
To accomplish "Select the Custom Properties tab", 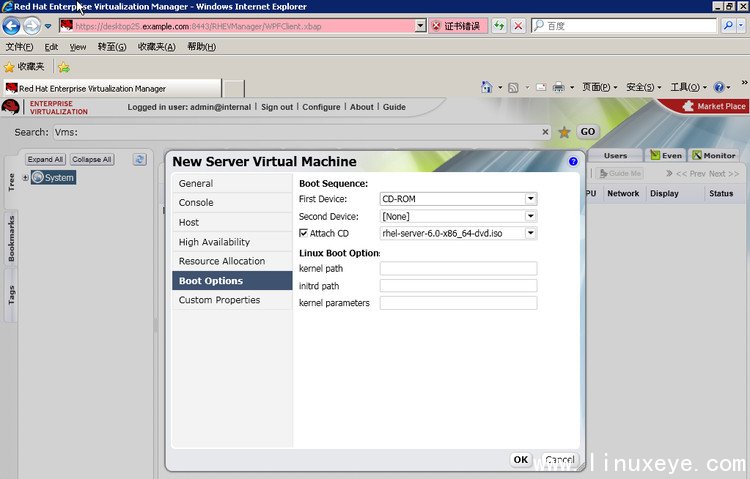I will [232, 300].
